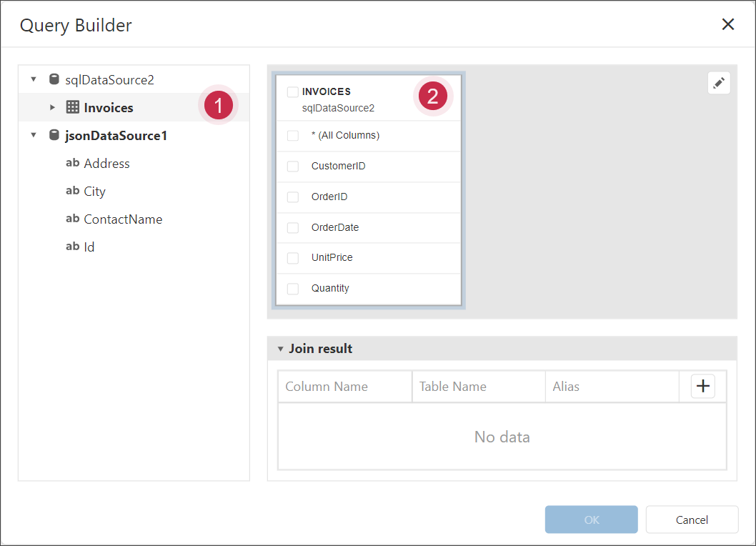The height and width of the screenshot is (546, 756).
Task: Tick the OrderDate column checkbox
Action: coord(293,228)
